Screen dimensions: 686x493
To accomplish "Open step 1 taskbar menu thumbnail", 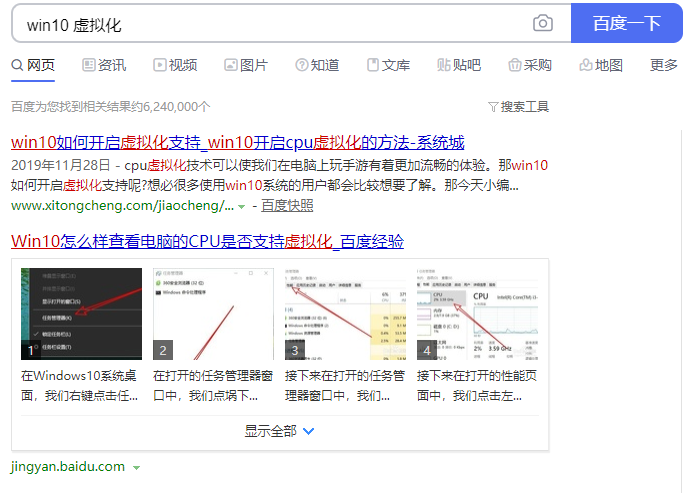I will tap(81, 314).
